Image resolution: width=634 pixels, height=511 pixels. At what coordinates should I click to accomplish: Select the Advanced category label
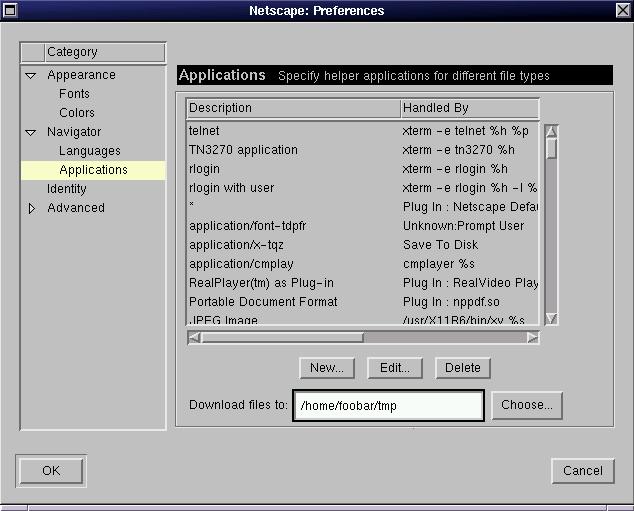(x=76, y=208)
